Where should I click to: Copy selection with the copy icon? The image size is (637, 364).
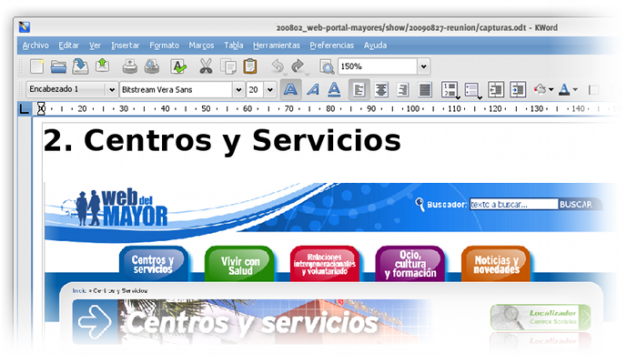click(x=228, y=66)
